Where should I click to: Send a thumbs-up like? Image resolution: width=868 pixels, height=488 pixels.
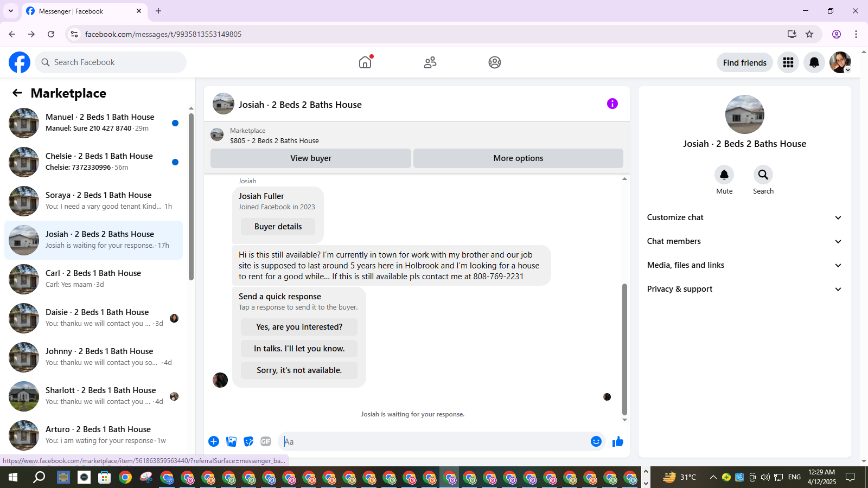(x=618, y=441)
